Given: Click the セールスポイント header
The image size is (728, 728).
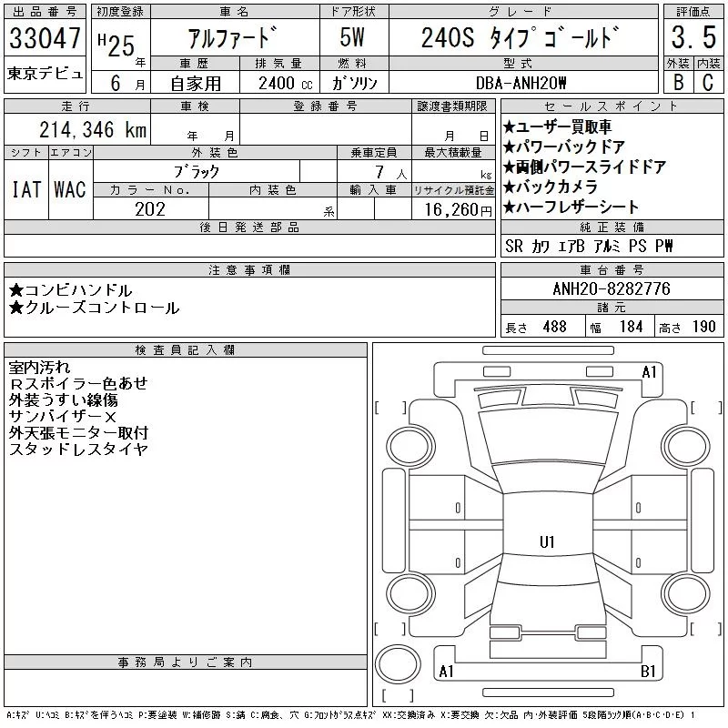Looking at the screenshot, I should tap(612, 106).
